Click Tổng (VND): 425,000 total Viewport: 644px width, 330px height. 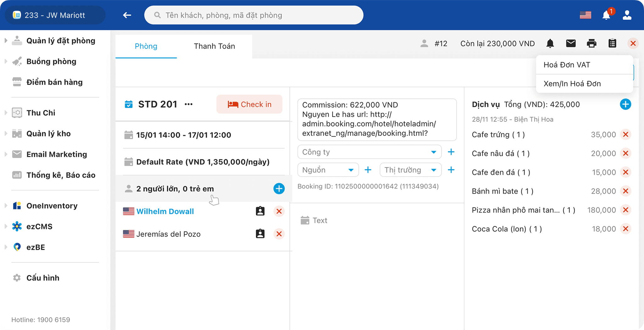(542, 104)
